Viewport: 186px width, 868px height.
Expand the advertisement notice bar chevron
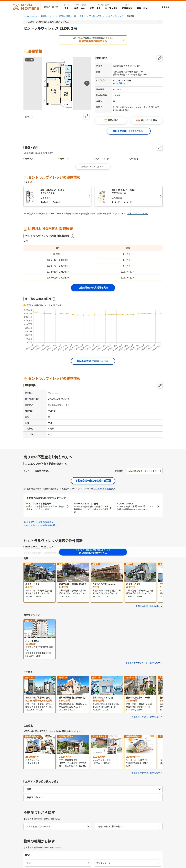[x=160, y=22]
